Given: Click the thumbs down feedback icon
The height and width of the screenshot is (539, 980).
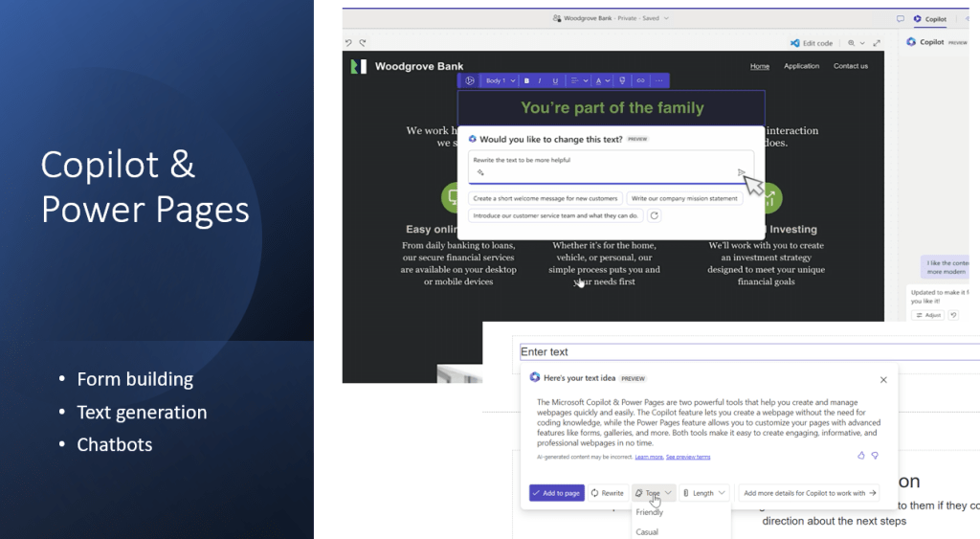Looking at the screenshot, I should click(x=875, y=456).
